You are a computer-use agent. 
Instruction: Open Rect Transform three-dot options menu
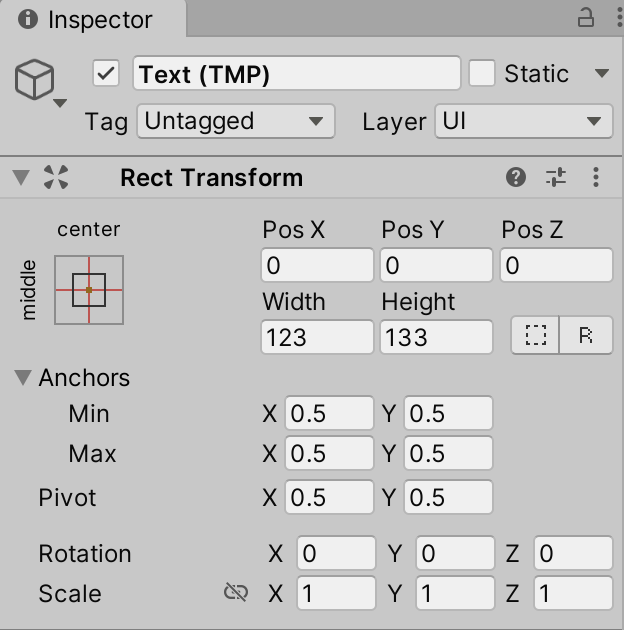pyautogui.click(x=596, y=178)
